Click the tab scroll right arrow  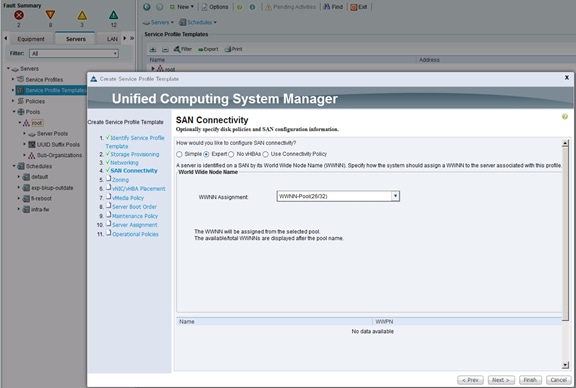point(125,38)
